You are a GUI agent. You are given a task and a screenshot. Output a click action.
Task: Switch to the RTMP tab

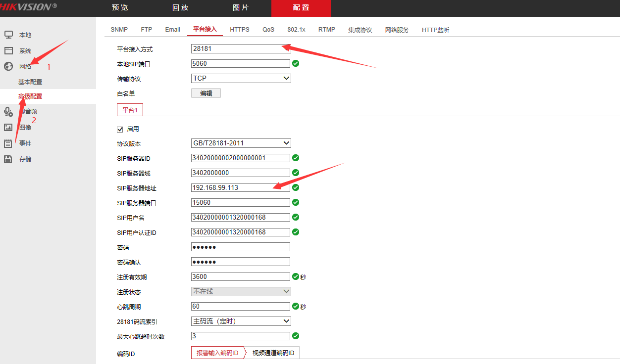327,30
